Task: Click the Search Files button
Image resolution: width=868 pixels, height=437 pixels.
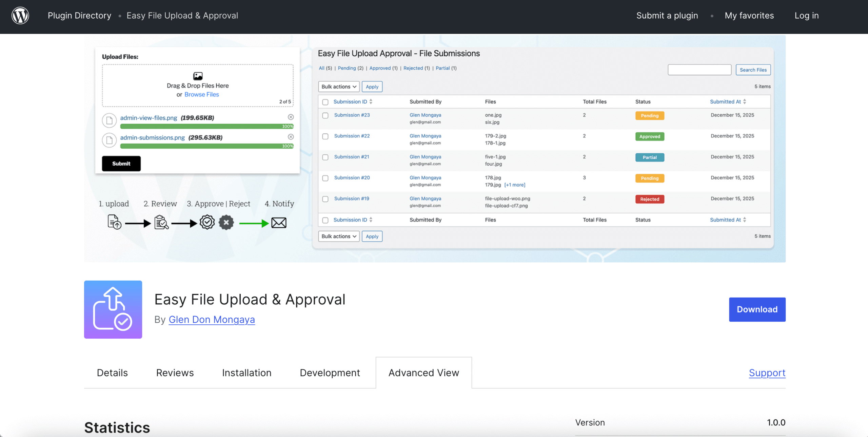Action: pos(753,70)
